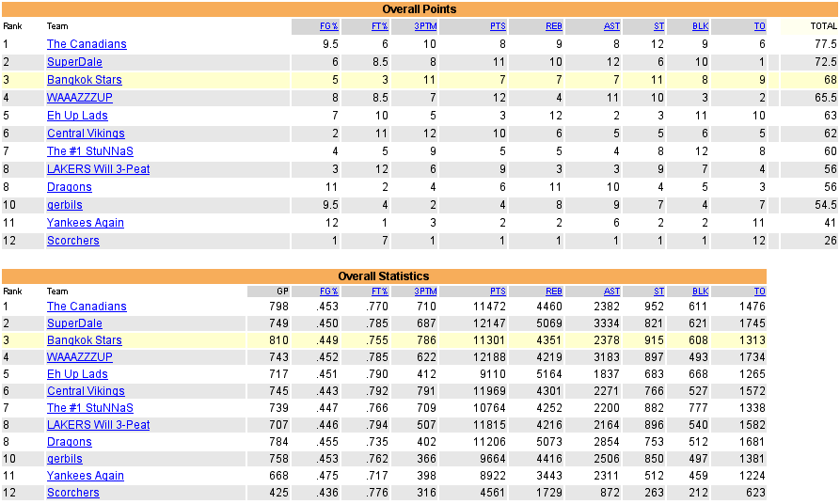This screenshot has height=504, width=840.
Task: Sort Overall Points by TO column
Action: [759, 26]
